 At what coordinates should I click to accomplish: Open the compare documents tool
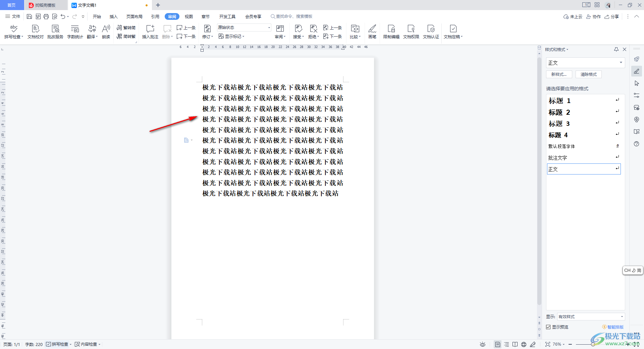355,32
